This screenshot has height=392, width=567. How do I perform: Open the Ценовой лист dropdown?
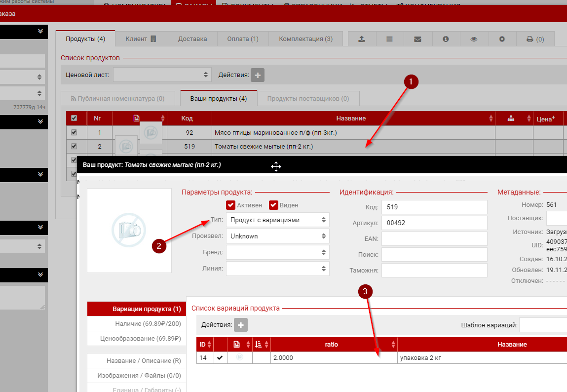click(x=162, y=75)
